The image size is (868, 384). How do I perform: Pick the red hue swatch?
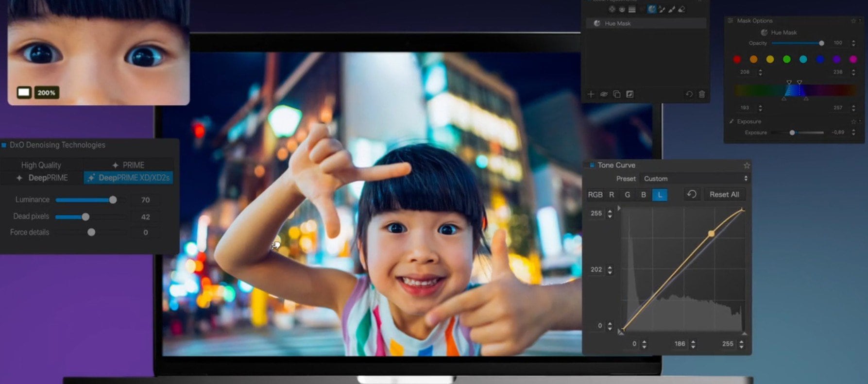coord(737,59)
